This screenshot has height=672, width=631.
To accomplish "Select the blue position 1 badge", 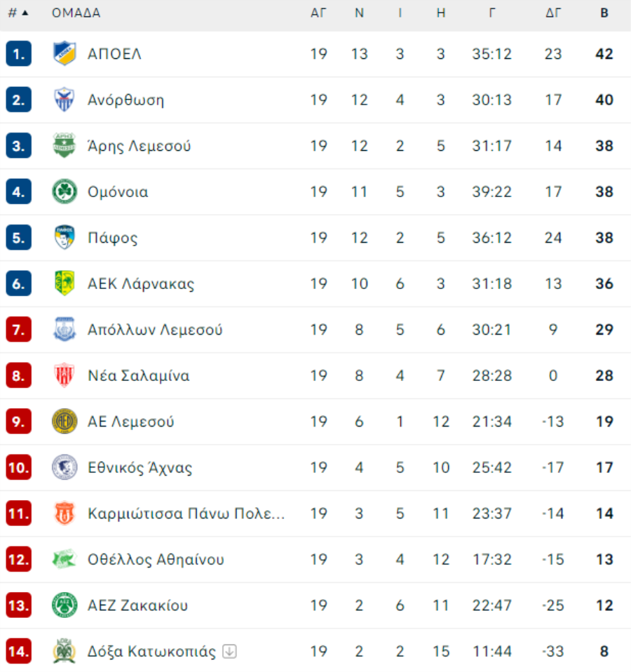I will 18,53.
